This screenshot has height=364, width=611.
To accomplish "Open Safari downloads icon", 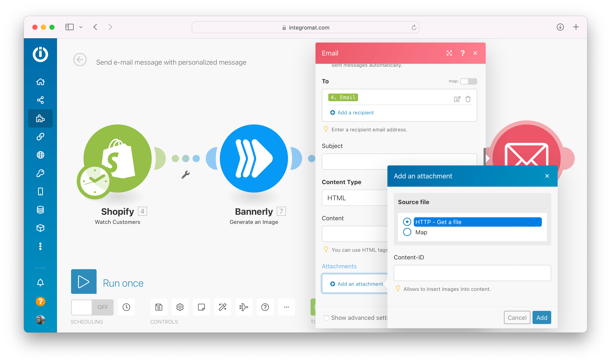I will click(x=560, y=27).
